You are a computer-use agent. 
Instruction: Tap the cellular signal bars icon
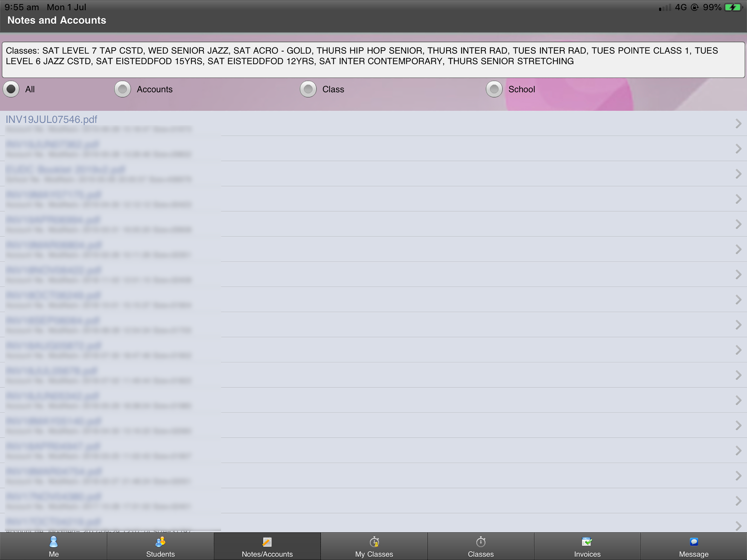coord(665,7)
